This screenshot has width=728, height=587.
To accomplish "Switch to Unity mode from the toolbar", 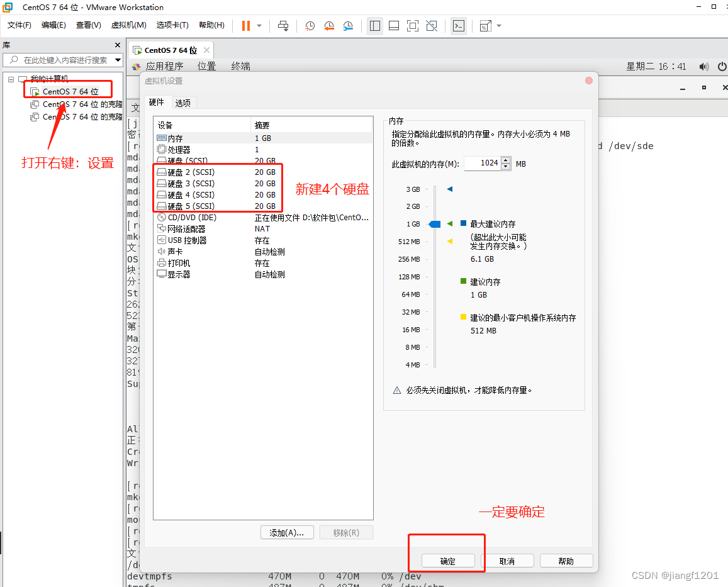I will [x=432, y=26].
